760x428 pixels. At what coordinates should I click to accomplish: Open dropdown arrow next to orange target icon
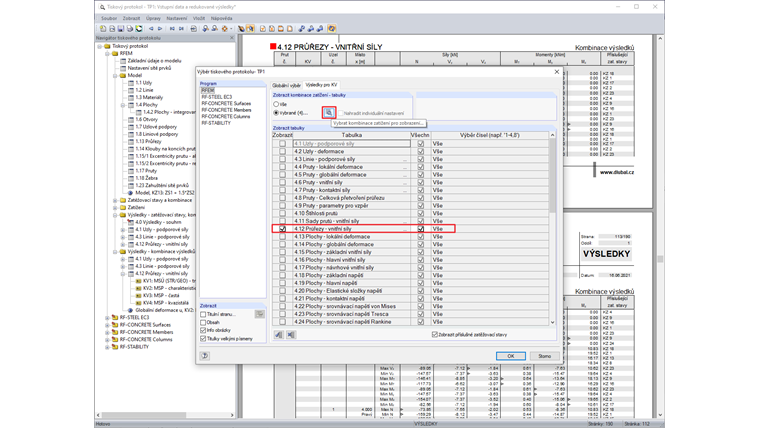tap(231, 29)
